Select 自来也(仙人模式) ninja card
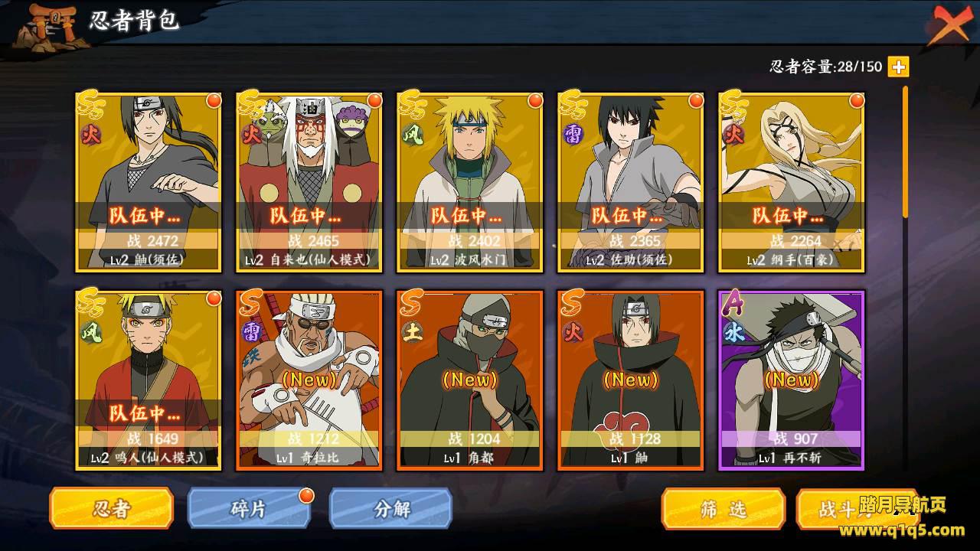This screenshot has height=551, width=980. [309, 182]
